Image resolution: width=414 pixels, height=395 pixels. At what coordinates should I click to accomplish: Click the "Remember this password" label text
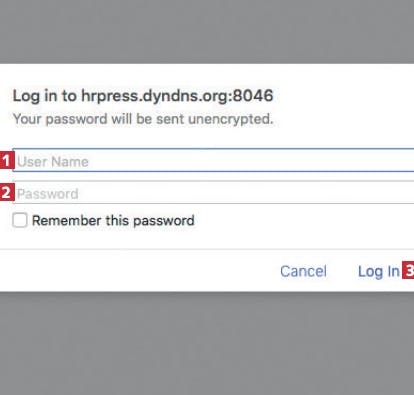[113, 221]
